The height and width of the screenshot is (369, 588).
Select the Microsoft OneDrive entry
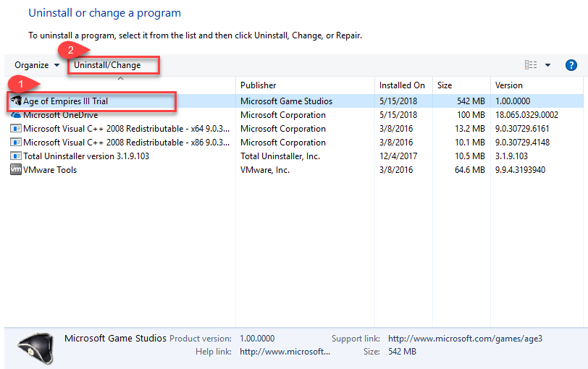60,115
